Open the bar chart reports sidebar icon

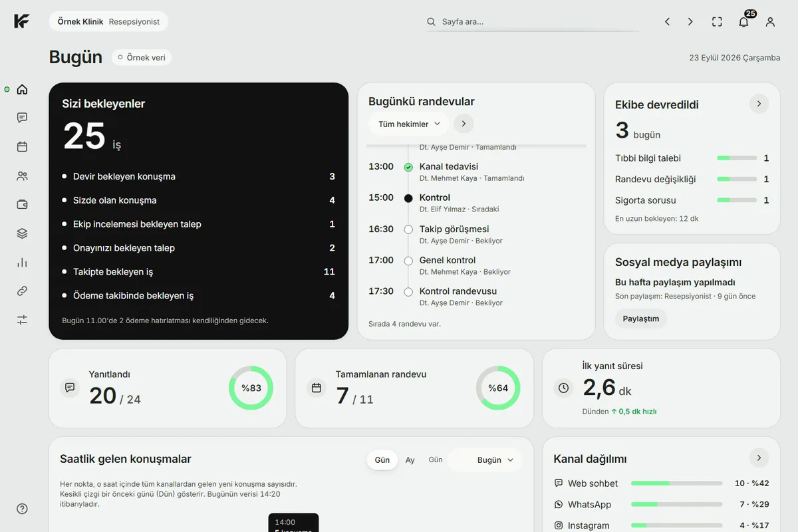(x=22, y=263)
